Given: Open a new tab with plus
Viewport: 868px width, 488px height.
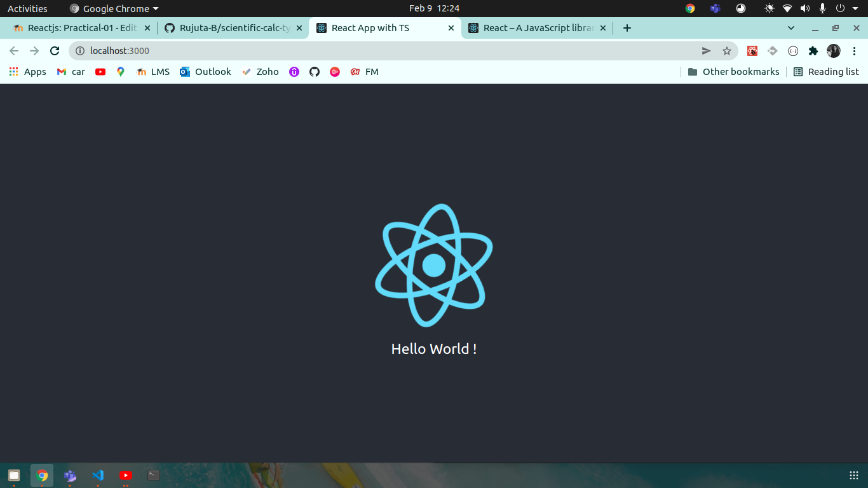Looking at the screenshot, I should pyautogui.click(x=627, y=28).
